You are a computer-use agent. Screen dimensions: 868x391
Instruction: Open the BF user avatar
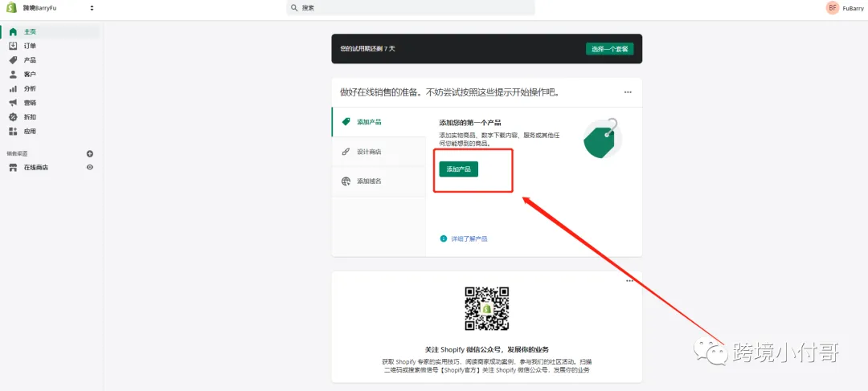click(x=832, y=8)
